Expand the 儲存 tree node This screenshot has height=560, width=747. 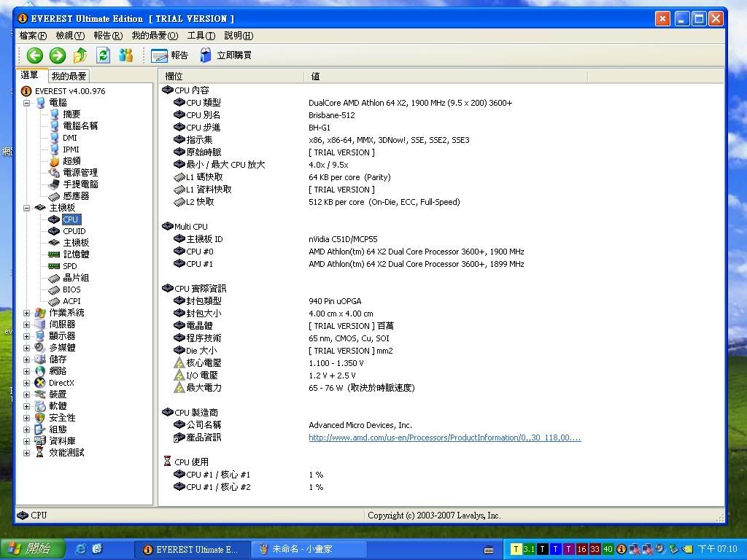(27, 359)
